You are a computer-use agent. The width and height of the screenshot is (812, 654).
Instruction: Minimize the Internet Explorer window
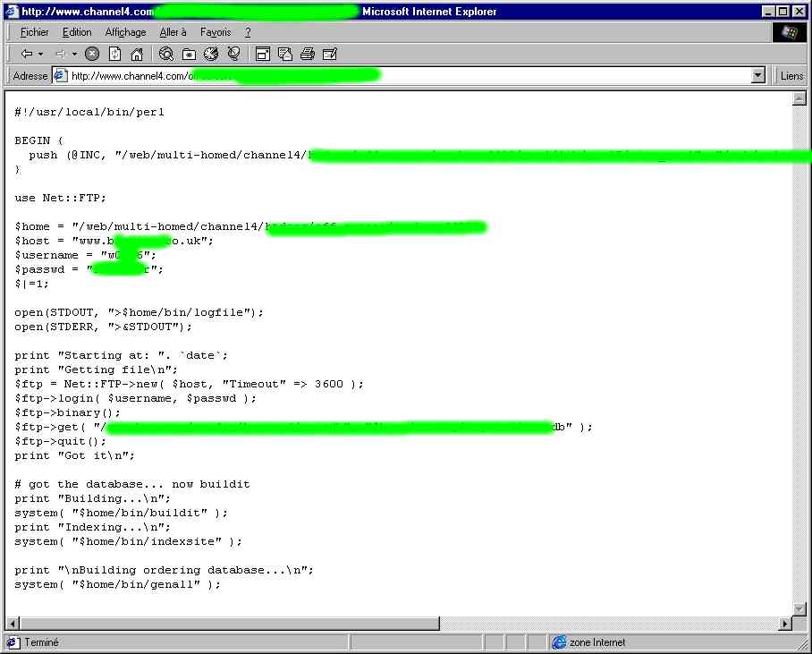click(770, 11)
